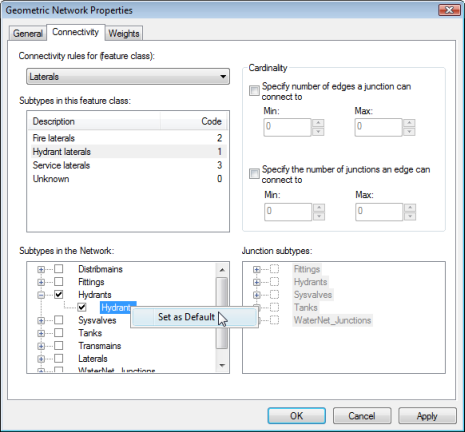Screen dimensions: 465x432
Task: Enable specifying number of edges a junction connects to
Action: (254, 90)
